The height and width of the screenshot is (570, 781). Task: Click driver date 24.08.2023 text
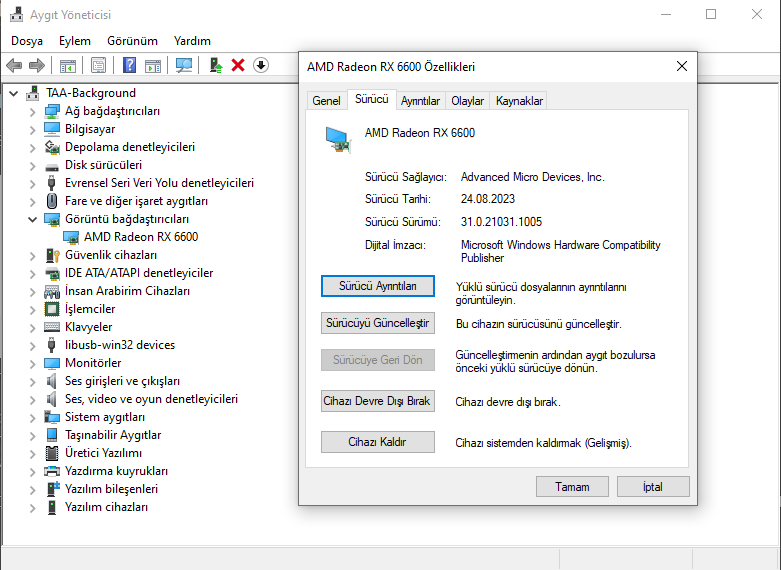click(488, 199)
